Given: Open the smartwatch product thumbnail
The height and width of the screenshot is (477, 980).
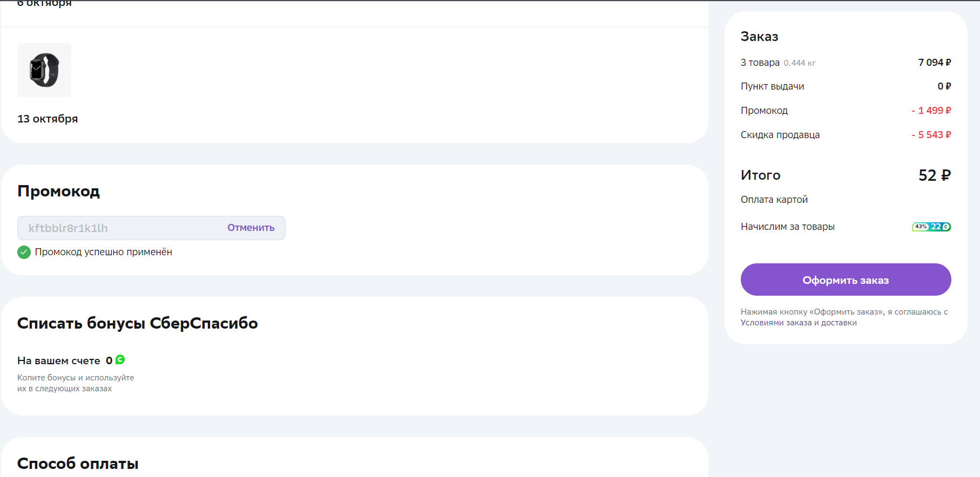Looking at the screenshot, I should pyautogui.click(x=44, y=70).
